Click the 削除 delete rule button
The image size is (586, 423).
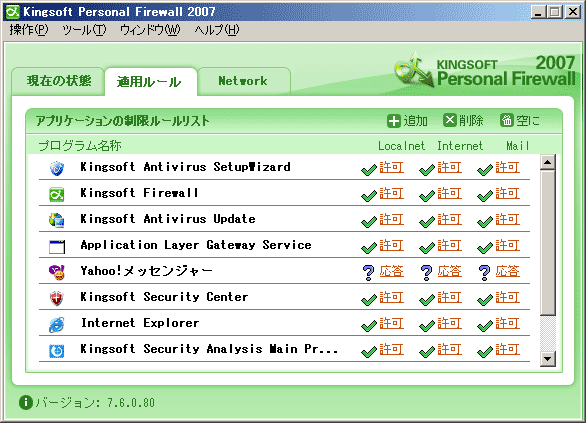(463, 121)
